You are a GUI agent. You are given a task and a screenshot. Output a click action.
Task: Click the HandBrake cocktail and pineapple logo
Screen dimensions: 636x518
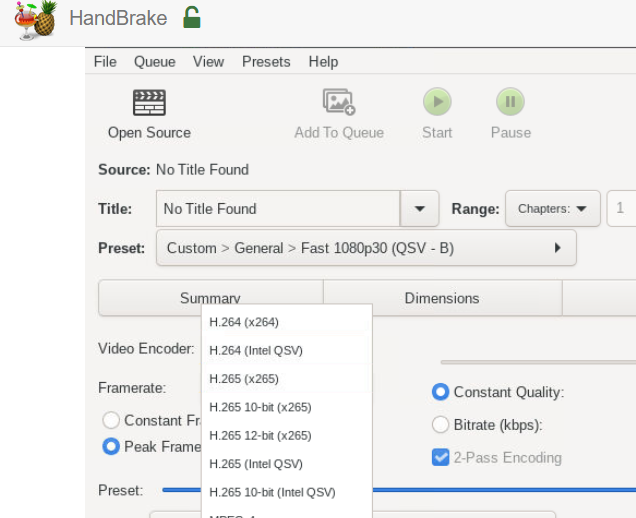click(36, 20)
